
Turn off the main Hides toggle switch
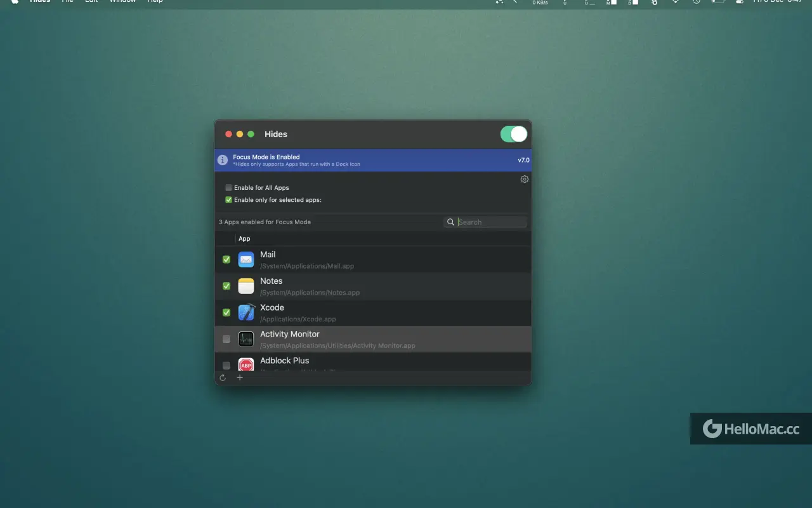[x=514, y=134]
